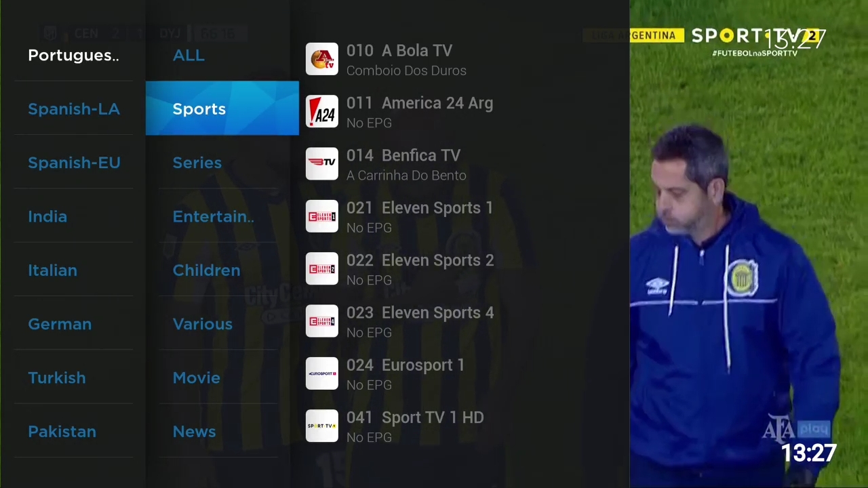This screenshot has height=488, width=868.
Task: Click the America 24 Arg A24 logo
Action: coord(321,112)
